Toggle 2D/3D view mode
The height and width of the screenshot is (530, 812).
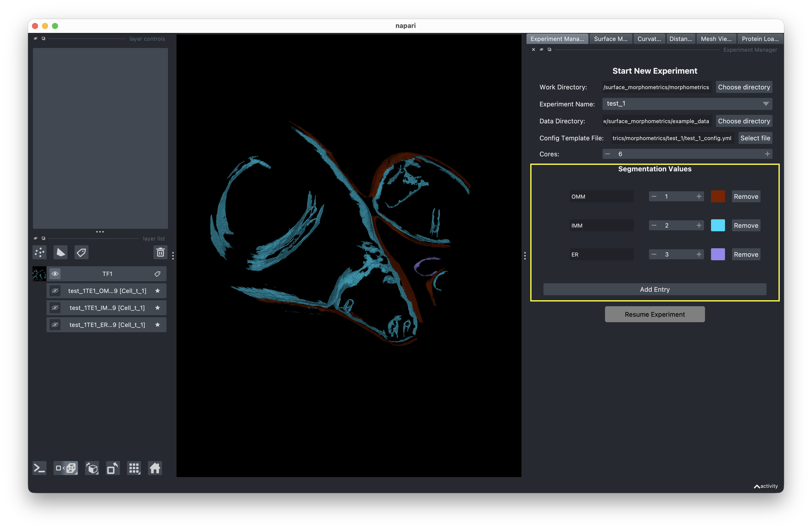click(66, 468)
